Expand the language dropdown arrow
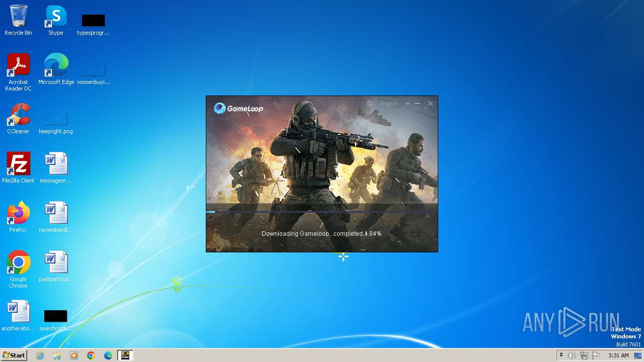Image resolution: width=644 pixels, height=362 pixels. (408, 104)
